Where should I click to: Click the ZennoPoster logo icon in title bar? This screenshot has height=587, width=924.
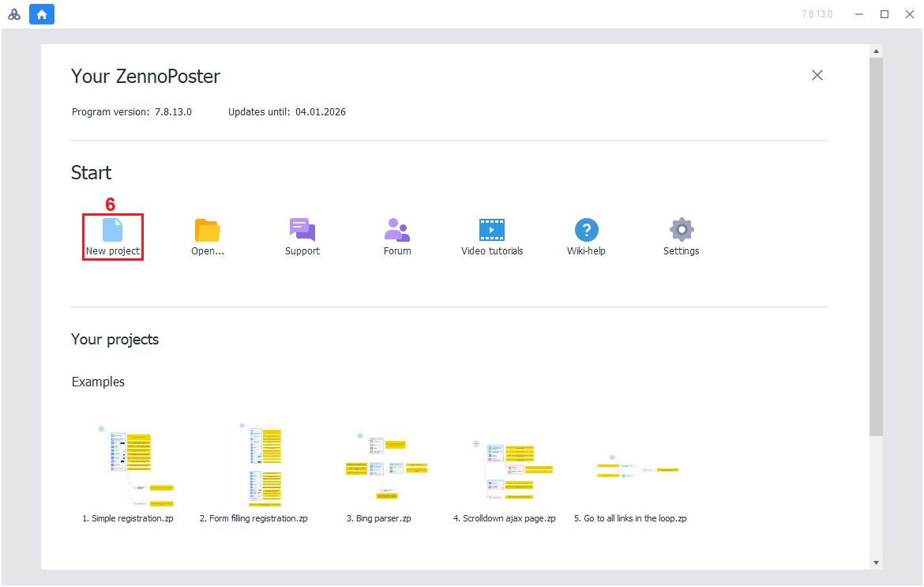coord(14,15)
